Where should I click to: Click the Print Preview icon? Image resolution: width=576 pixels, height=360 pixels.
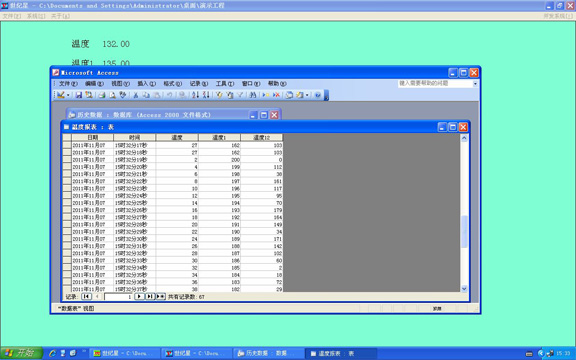112,95
